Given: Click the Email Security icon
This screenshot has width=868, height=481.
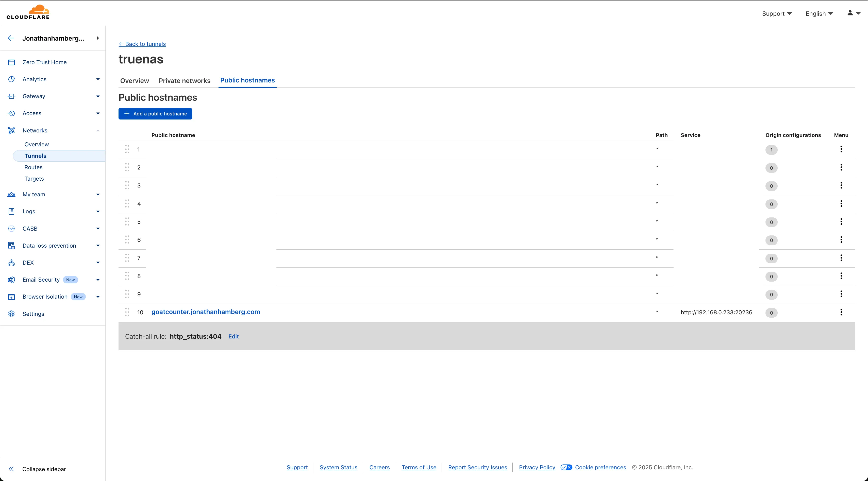Looking at the screenshot, I should coord(11,280).
